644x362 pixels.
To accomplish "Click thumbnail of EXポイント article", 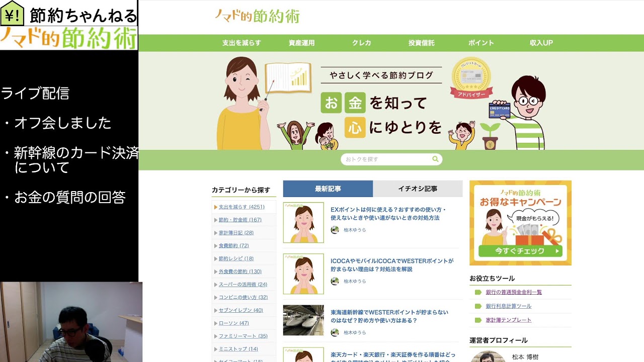I will tap(303, 223).
